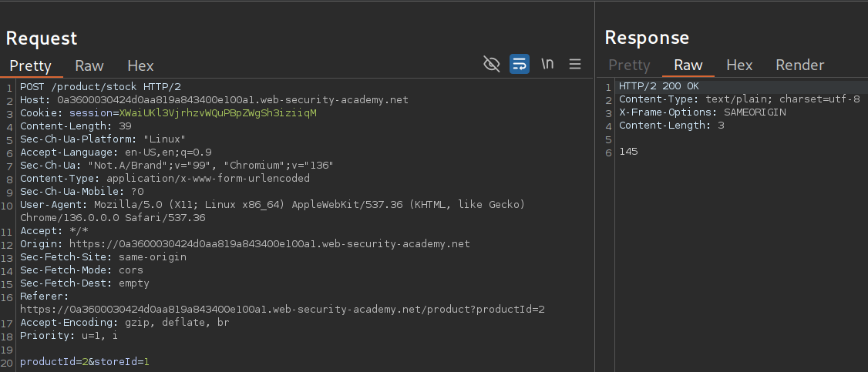Select the Response Pretty tab

(x=629, y=65)
